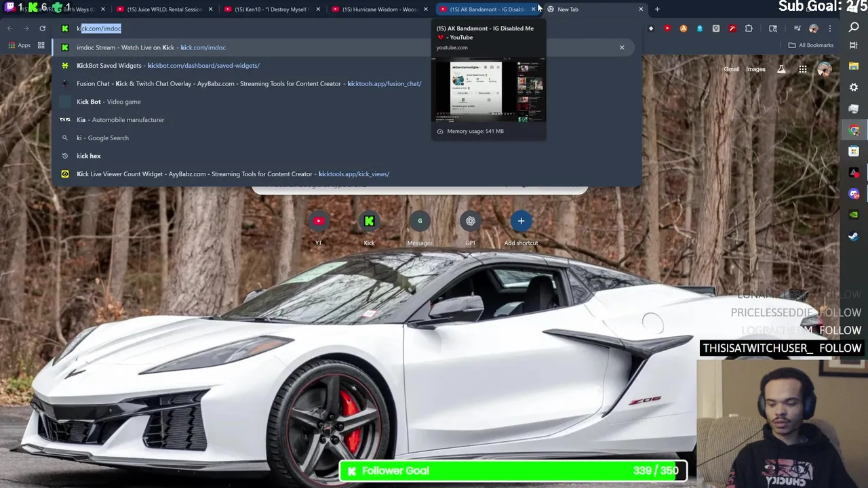Open Task View on the taskbar
868x488 pixels.
click(854, 45)
